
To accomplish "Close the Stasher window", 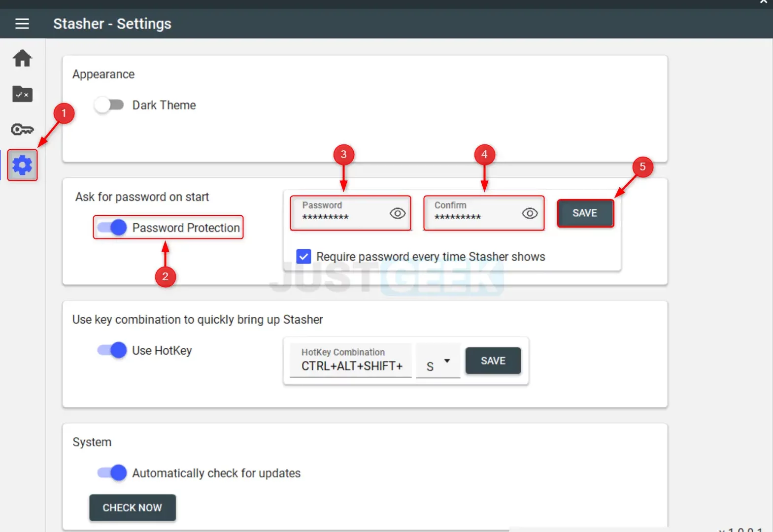I will tap(764, 2).
